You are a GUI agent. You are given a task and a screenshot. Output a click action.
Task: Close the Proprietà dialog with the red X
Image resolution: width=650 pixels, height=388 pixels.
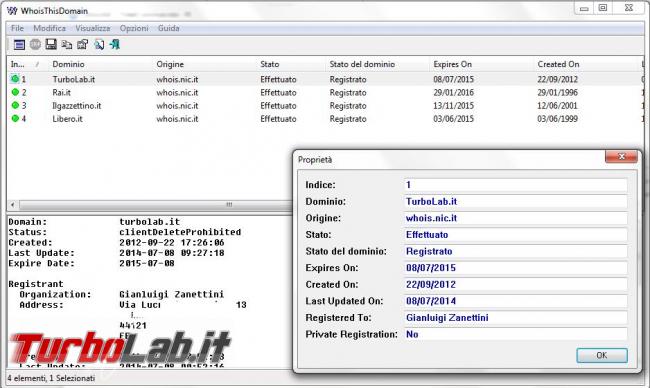621,157
